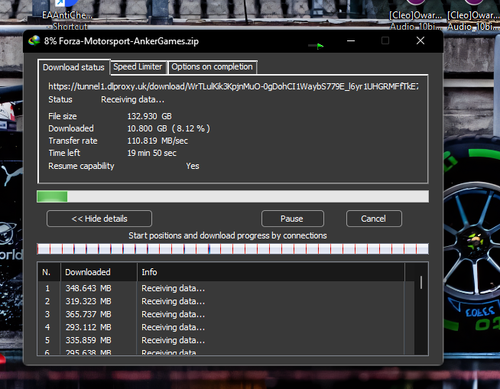The height and width of the screenshot is (389, 500).
Task: Click the time left 19 min 50 sec
Action: coord(152,153)
